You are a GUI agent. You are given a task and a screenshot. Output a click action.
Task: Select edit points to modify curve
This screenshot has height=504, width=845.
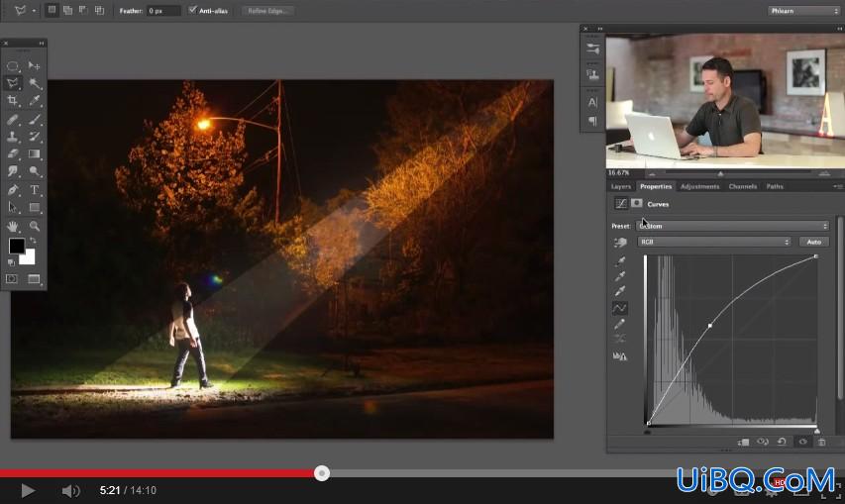click(620, 309)
